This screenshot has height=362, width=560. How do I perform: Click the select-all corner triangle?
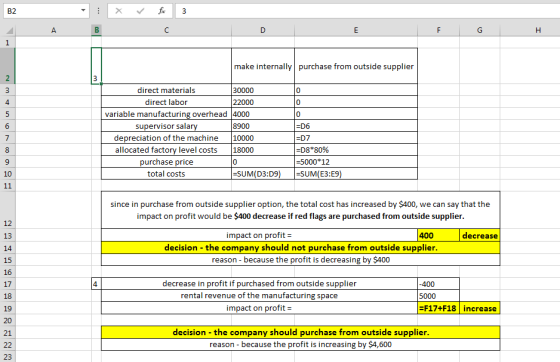click(10, 31)
